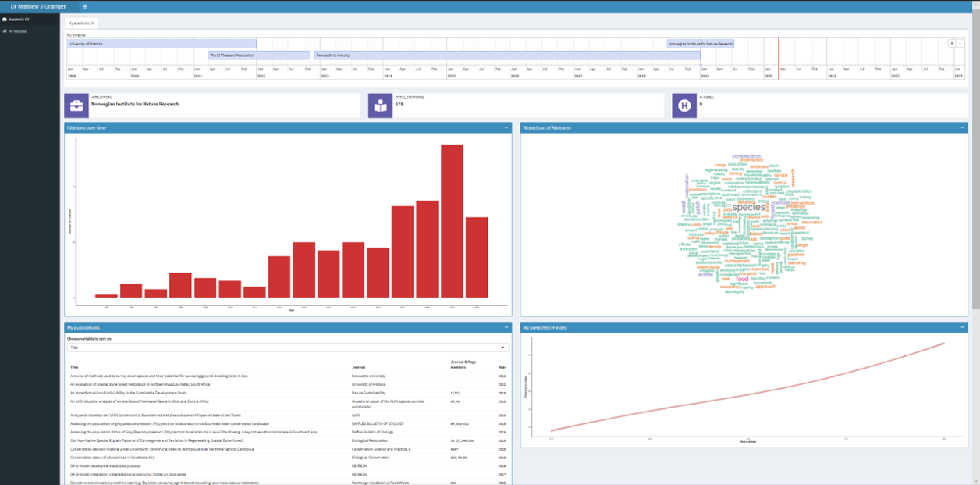The height and width of the screenshot is (485, 980).
Task: Click the dashboard icon beside Academic CV
Action: coord(4,19)
